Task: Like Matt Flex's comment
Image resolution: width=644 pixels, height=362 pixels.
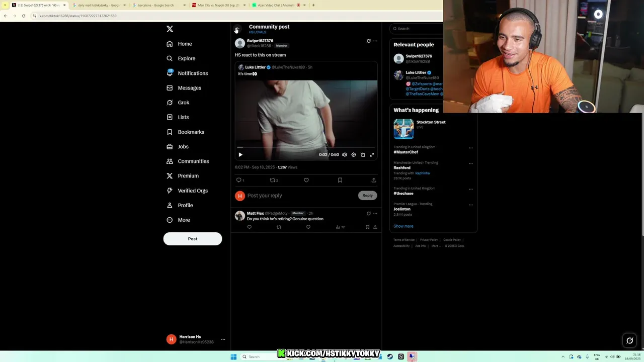Action: click(x=308, y=227)
